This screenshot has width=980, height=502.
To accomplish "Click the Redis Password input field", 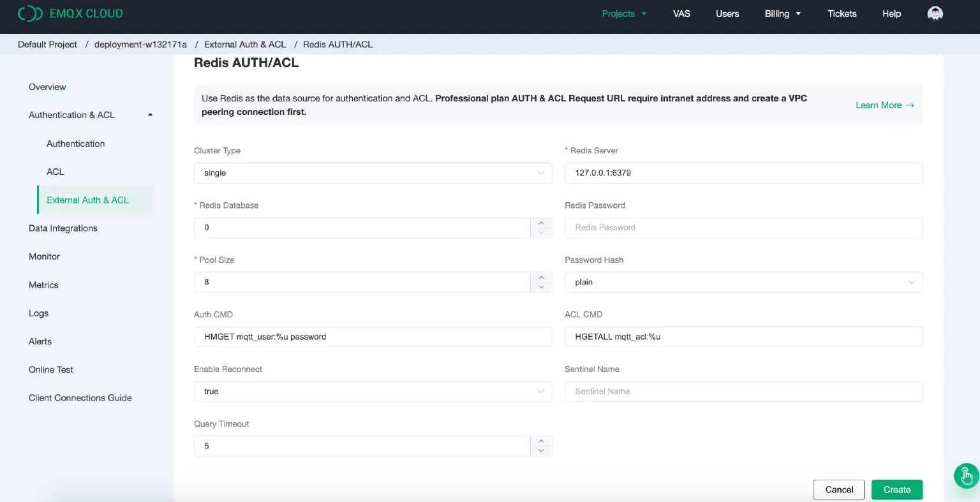I will coord(743,228).
